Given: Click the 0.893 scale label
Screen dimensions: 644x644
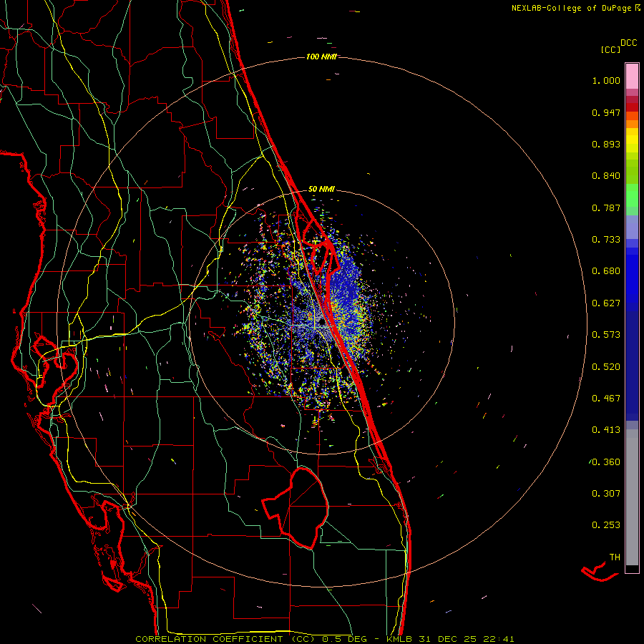Looking at the screenshot, I should click(606, 144).
